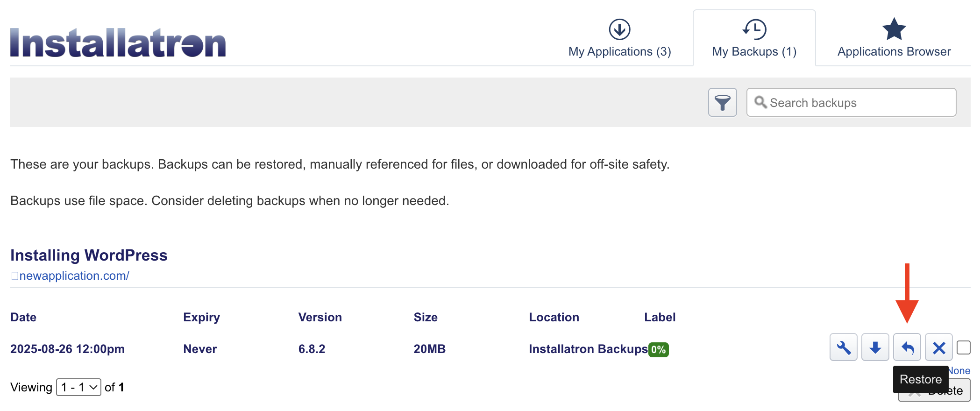980x411 pixels.
Task: Click the blue X delete icon
Action: pos(938,347)
